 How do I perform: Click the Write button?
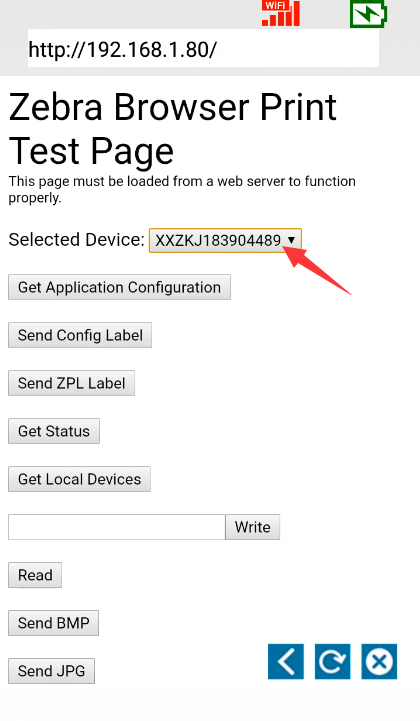tap(253, 527)
